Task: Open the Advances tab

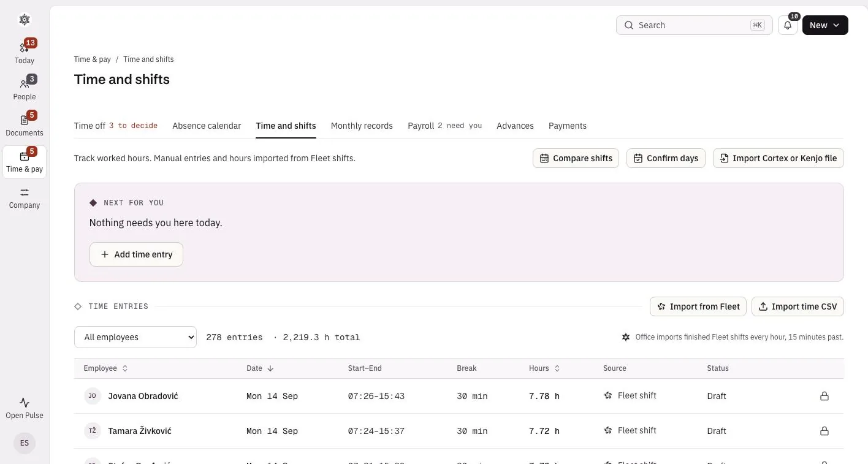Action: tap(515, 126)
